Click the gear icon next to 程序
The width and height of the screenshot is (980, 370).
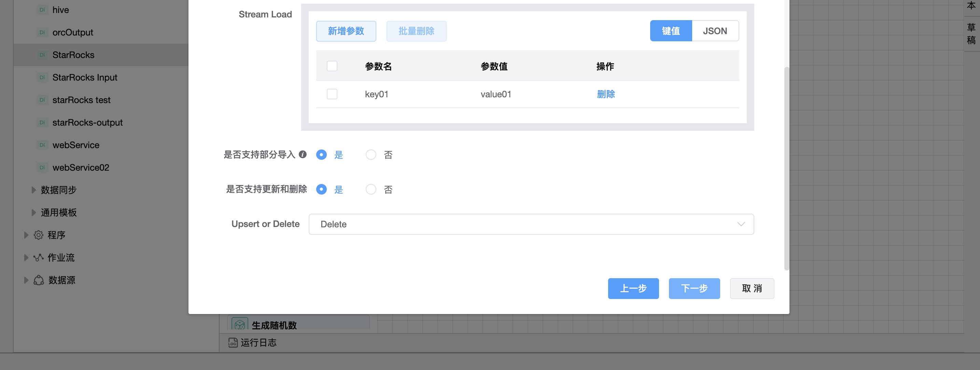(x=39, y=235)
